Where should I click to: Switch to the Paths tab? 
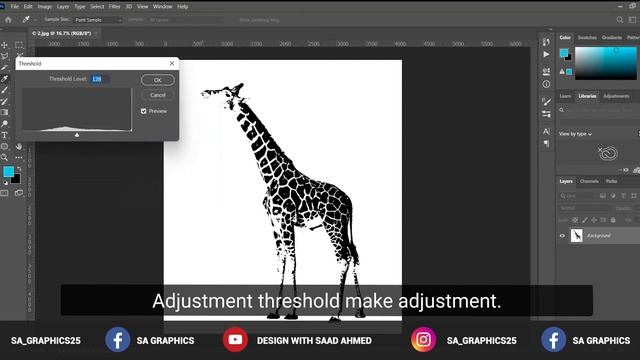(611, 181)
